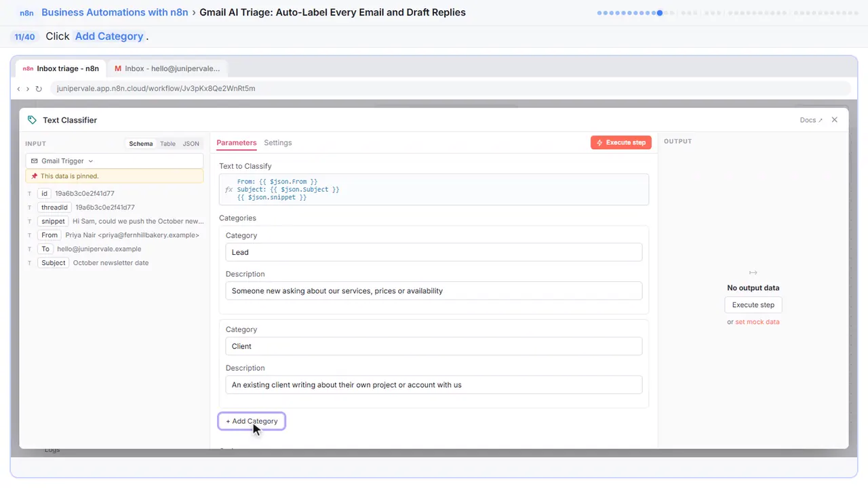Click the Category field containing Lead
Screen dimensions: 868x488
(x=434, y=252)
